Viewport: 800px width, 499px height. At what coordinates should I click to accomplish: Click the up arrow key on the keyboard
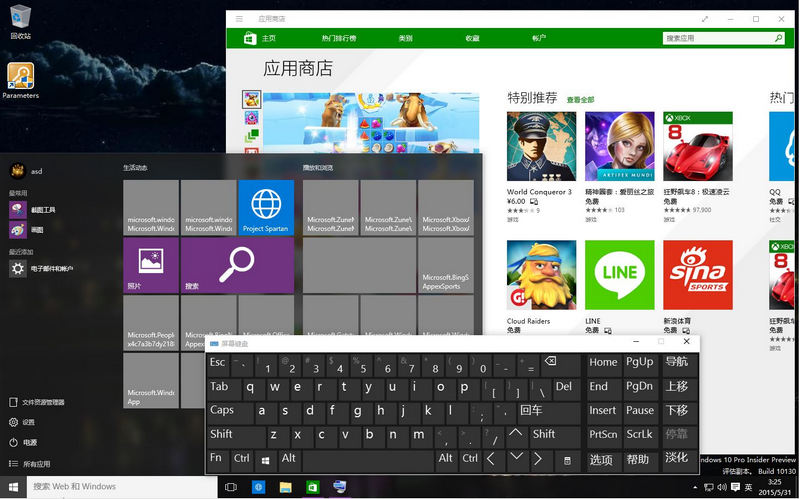click(x=515, y=436)
